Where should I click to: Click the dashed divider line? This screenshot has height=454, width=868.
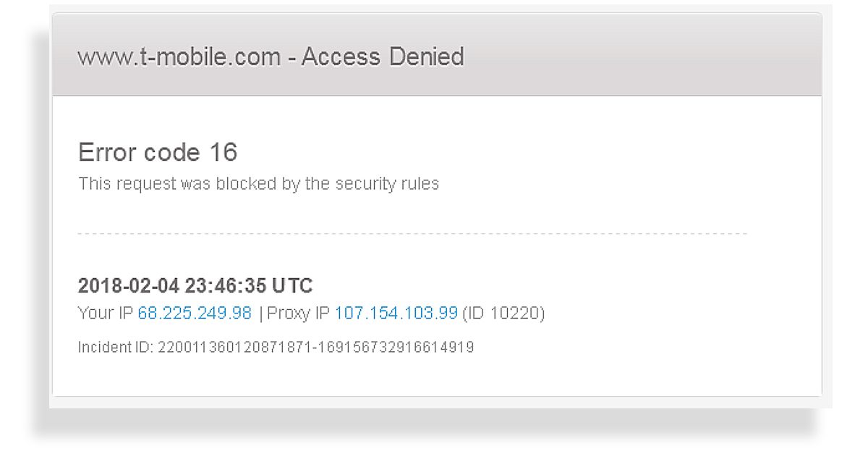click(x=412, y=234)
